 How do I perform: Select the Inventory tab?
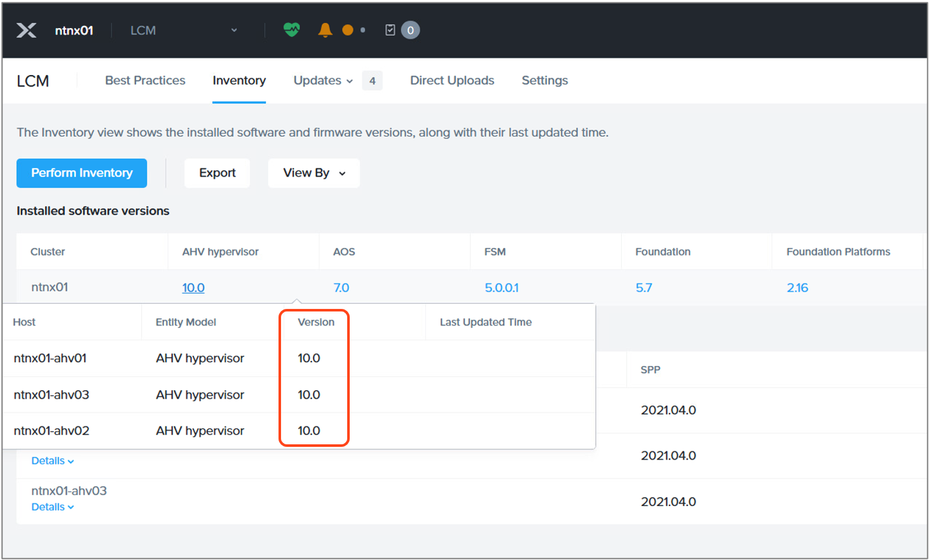tap(239, 81)
